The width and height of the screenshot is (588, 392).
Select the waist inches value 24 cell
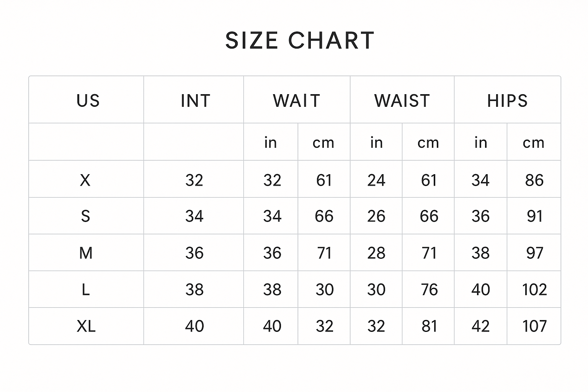(376, 180)
